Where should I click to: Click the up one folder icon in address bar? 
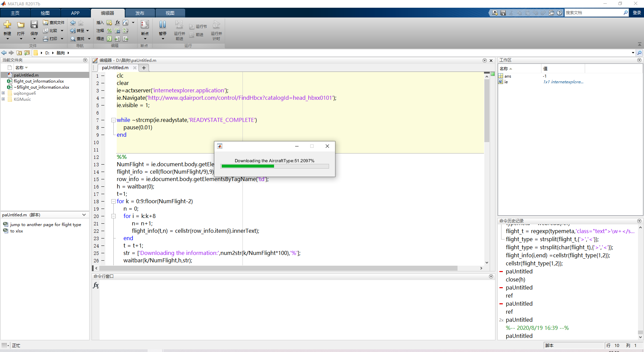pyautogui.click(x=19, y=53)
